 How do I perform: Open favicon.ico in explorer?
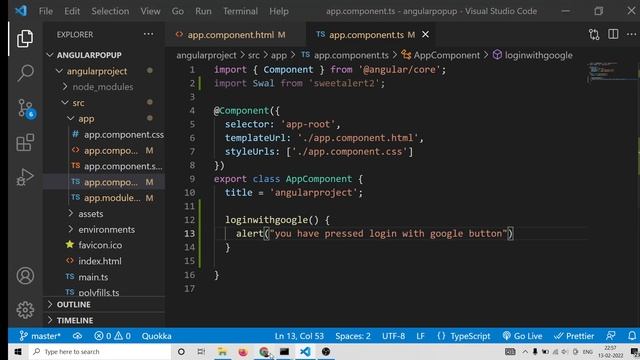point(100,245)
